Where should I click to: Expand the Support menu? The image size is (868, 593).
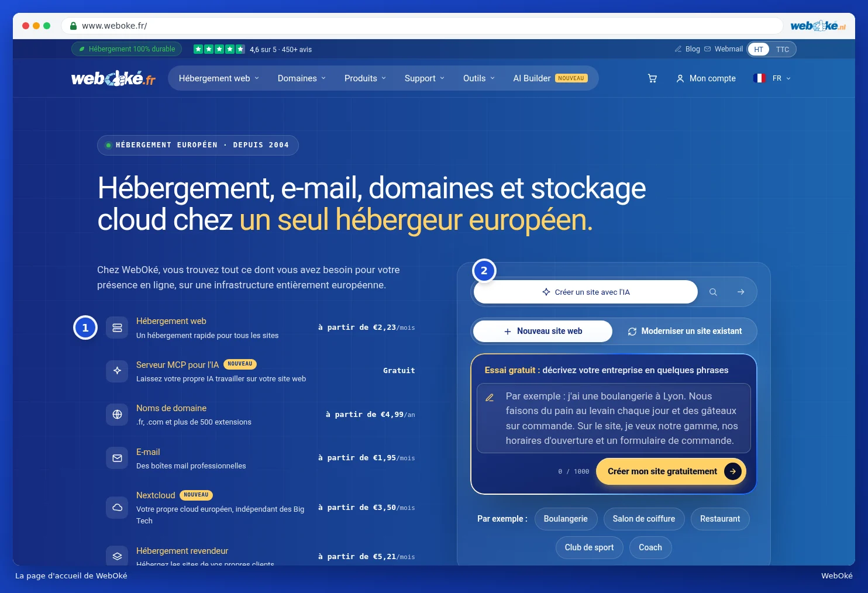point(425,78)
